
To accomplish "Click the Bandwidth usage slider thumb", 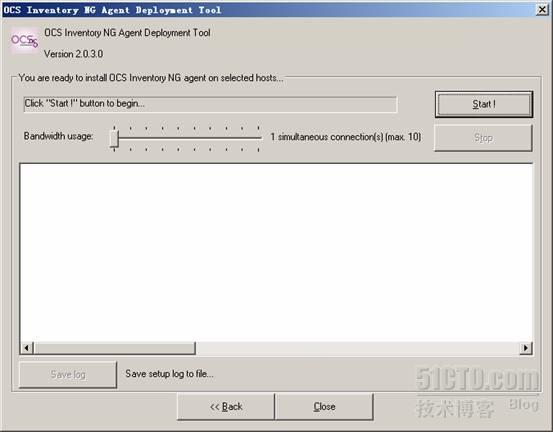I will [x=114, y=138].
